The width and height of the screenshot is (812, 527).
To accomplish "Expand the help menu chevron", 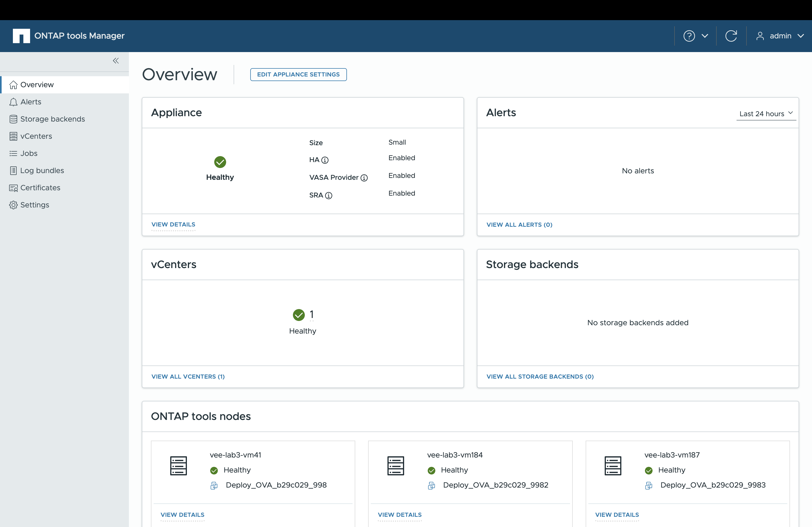I will 705,36.
